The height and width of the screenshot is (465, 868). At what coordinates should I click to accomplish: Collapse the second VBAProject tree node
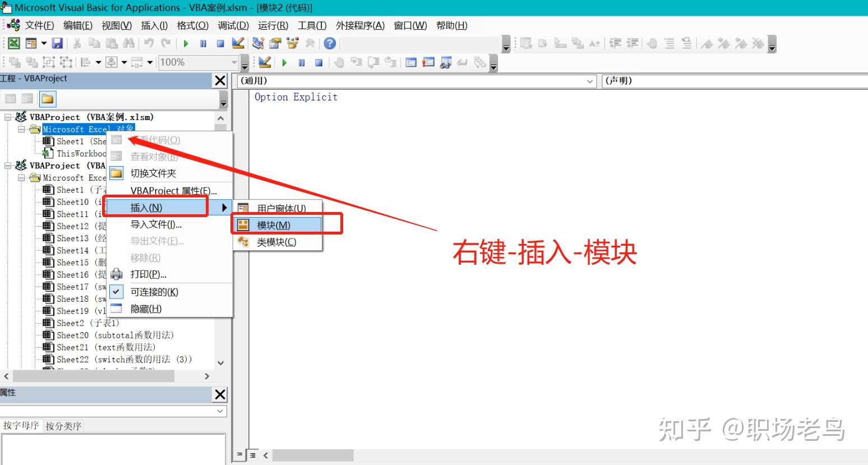tap(8, 166)
